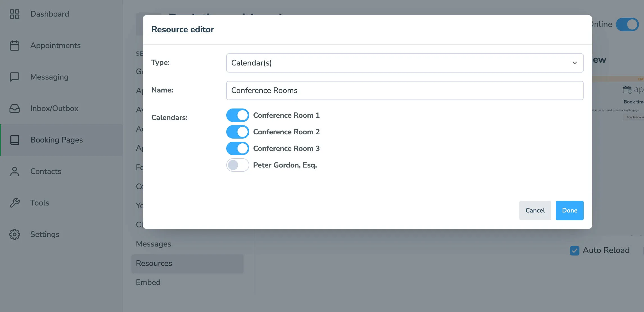Switch off the Online toggle
Image resolution: width=644 pixels, height=312 pixels.
pos(627,24)
